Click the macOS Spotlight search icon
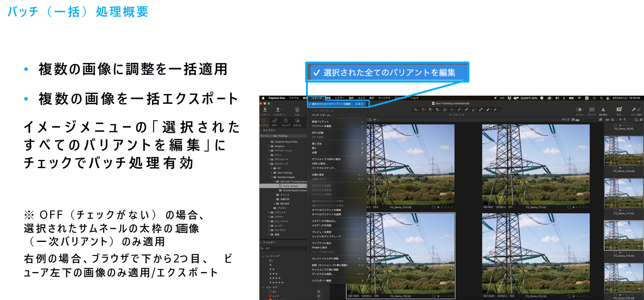The image size is (644, 300). point(601,98)
